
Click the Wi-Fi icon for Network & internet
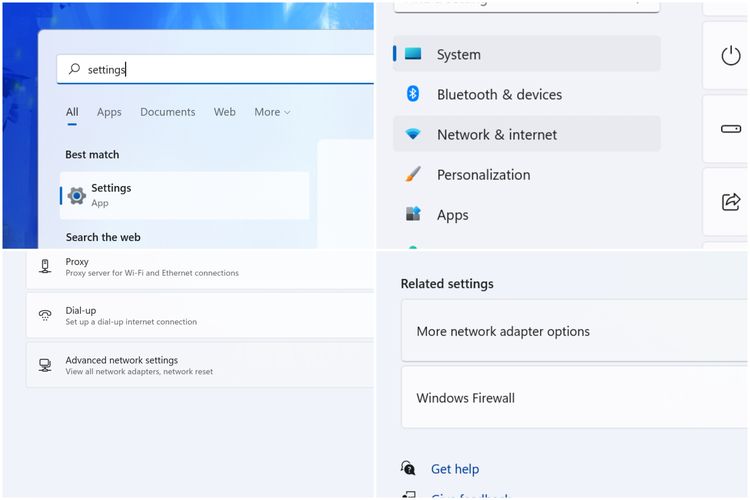413,134
